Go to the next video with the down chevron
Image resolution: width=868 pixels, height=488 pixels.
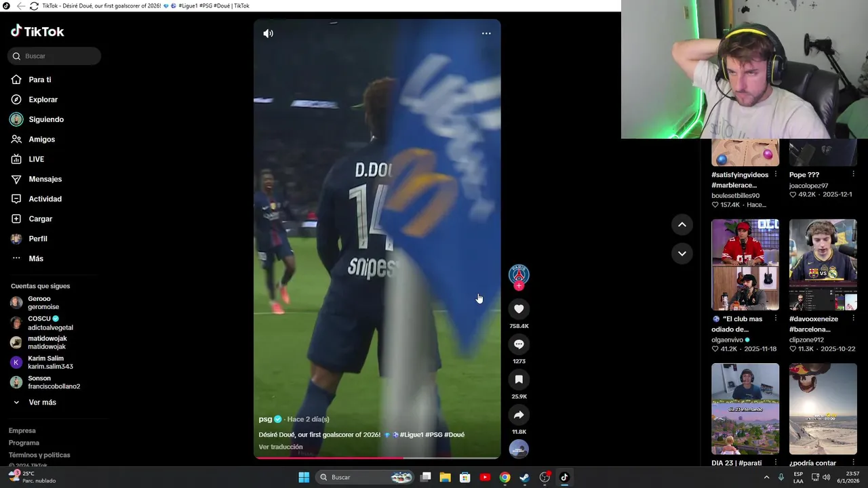(x=682, y=253)
